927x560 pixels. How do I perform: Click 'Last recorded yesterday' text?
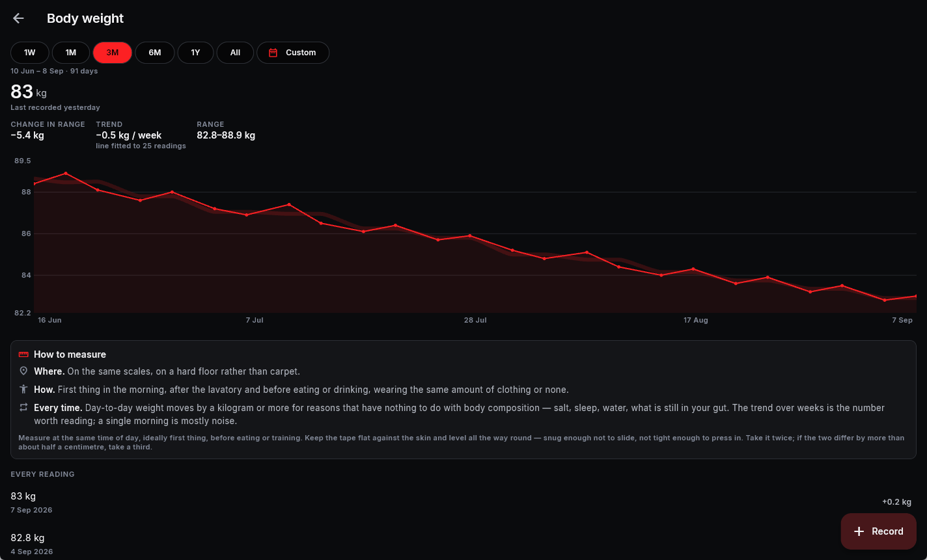[x=55, y=107]
